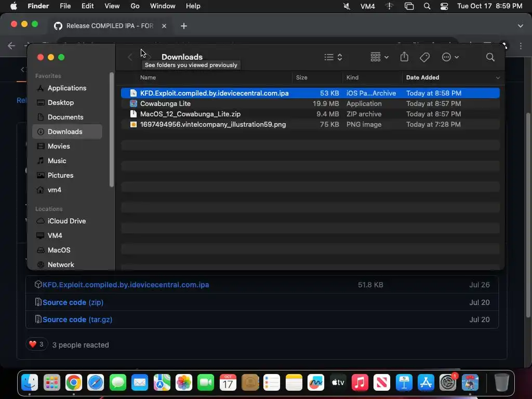Open Notes from the Dock
The image size is (532, 399).
(294, 382)
